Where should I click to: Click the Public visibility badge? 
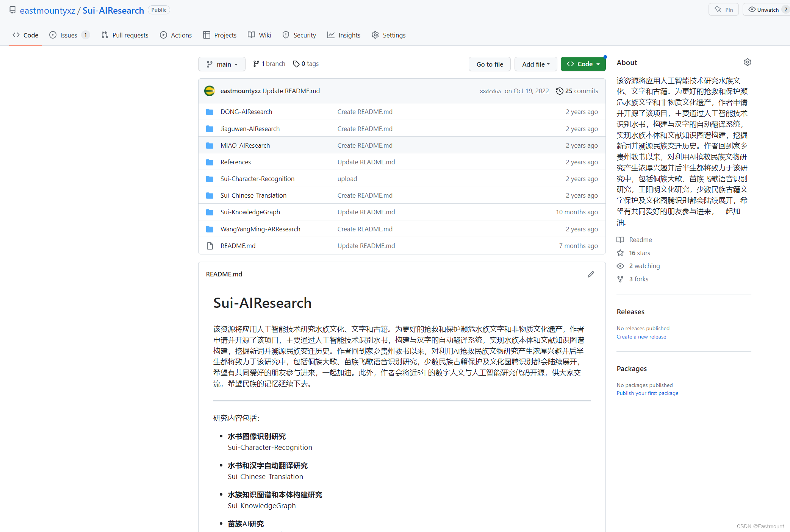(159, 10)
